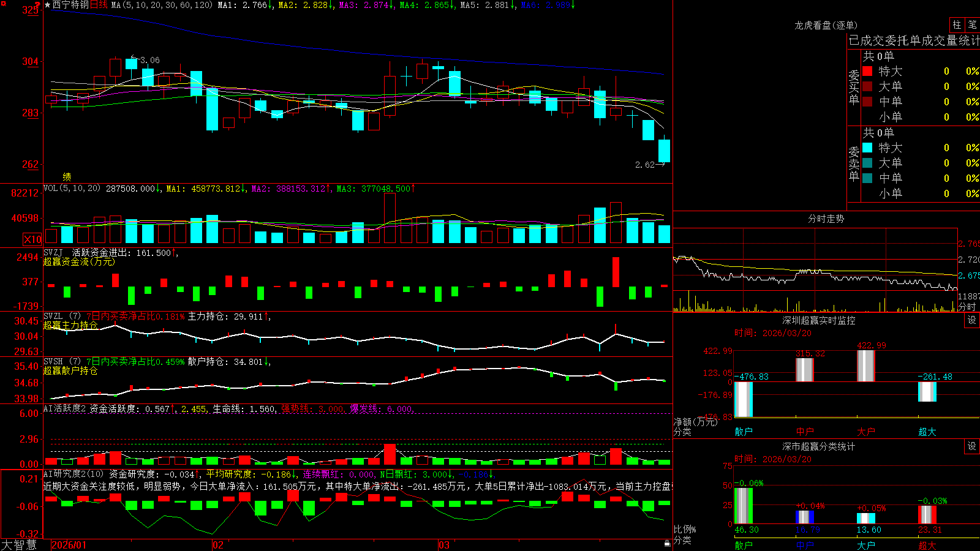Viewport: 980px width, 551px height.
Task: Click the 2.62 low price annotation
Action: coord(645,165)
